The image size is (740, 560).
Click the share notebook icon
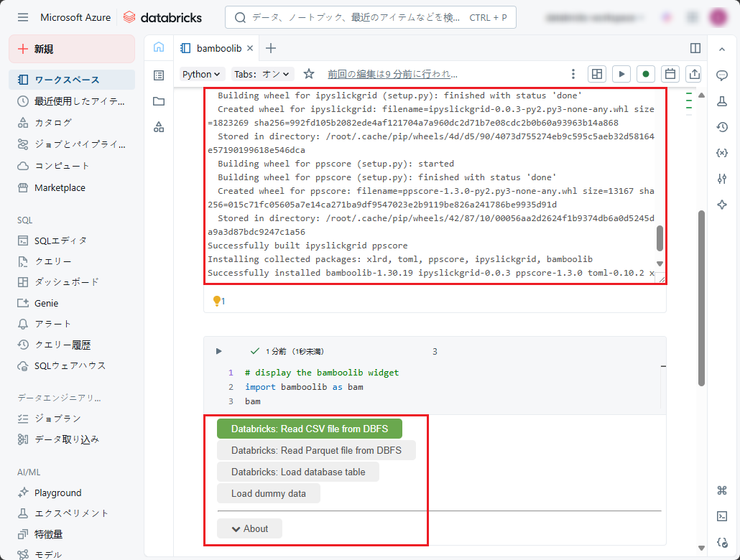(694, 74)
